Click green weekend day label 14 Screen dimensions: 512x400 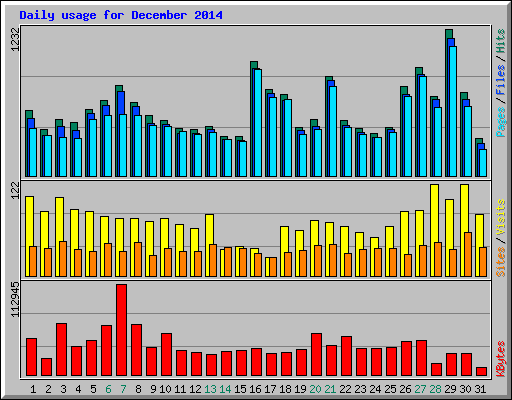[x=225, y=389]
